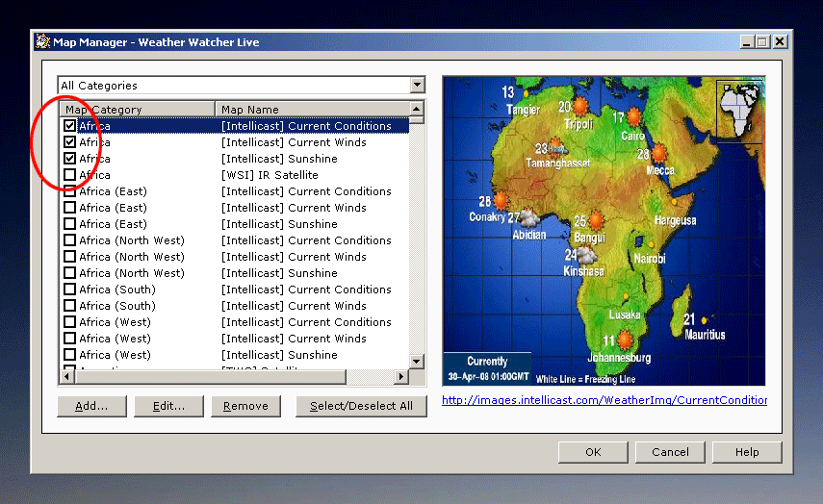This screenshot has height=504, width=823.
Task: Uncheck the Africa Current Winds checkbox
Action: pos(70,142)
